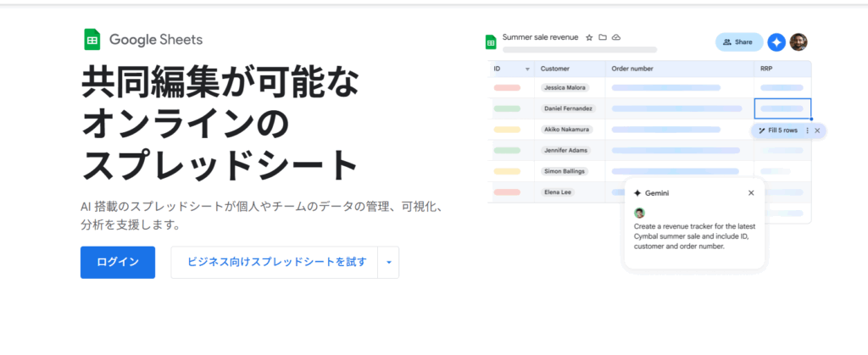868x355 pixels.
Task: Close the Gemini panel
Action: (751, 193)
